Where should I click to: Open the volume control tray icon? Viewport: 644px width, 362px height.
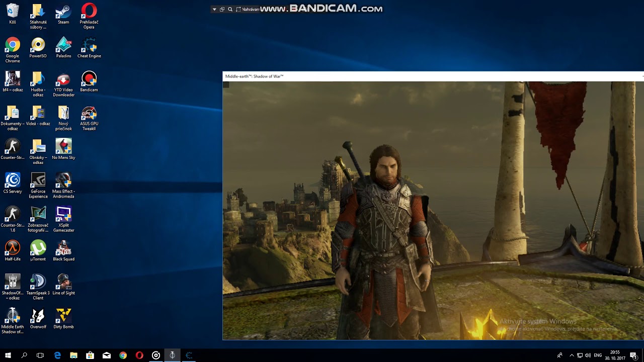point(588,355)
